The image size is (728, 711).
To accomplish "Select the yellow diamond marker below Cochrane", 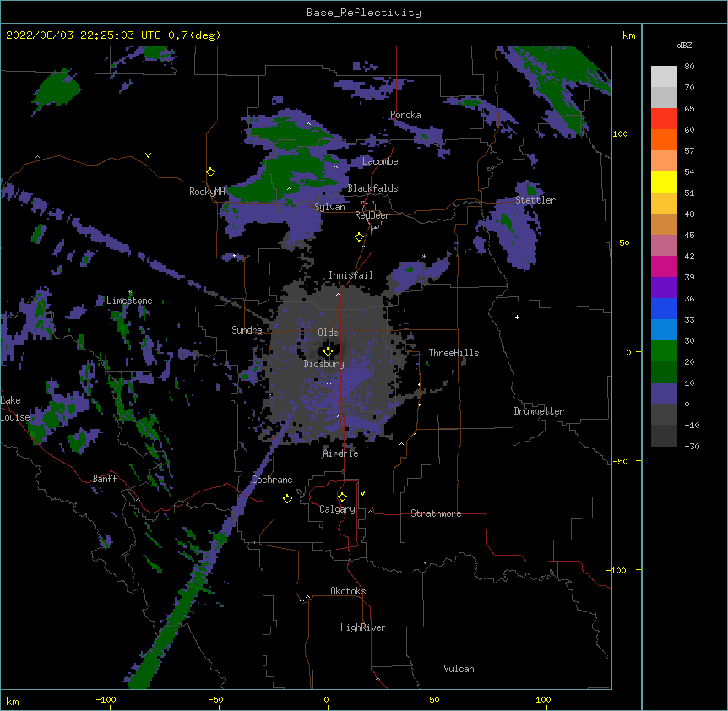I will [x=287, y=498].
